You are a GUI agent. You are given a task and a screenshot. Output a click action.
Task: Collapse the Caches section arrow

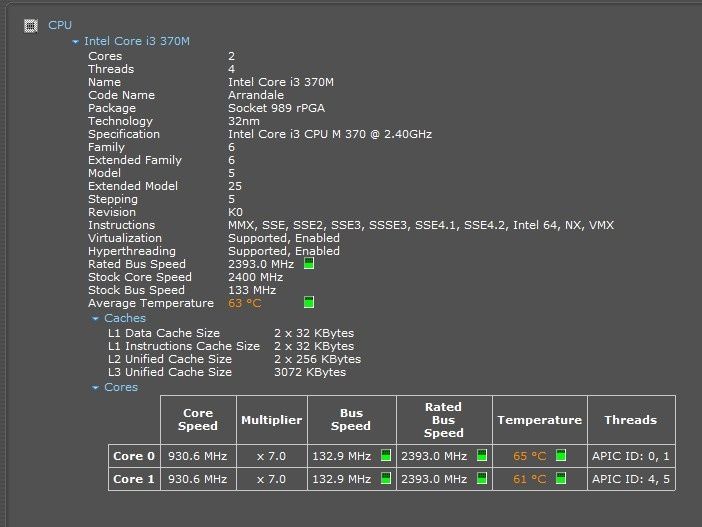click(95, 318)
